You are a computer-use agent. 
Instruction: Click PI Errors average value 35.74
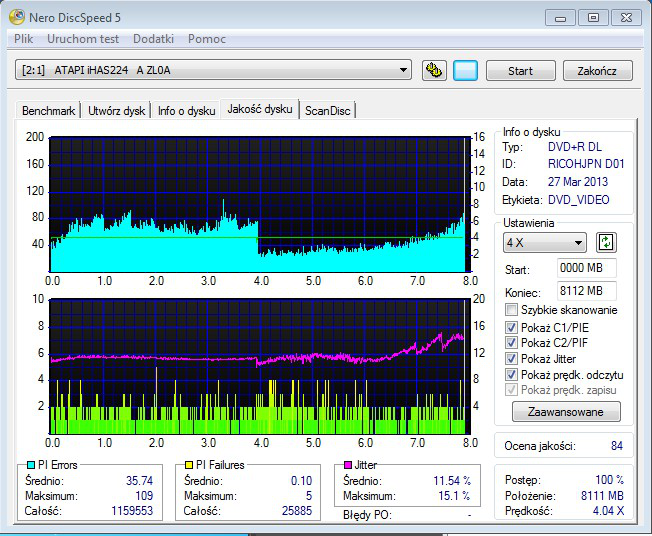pos(139,481)
